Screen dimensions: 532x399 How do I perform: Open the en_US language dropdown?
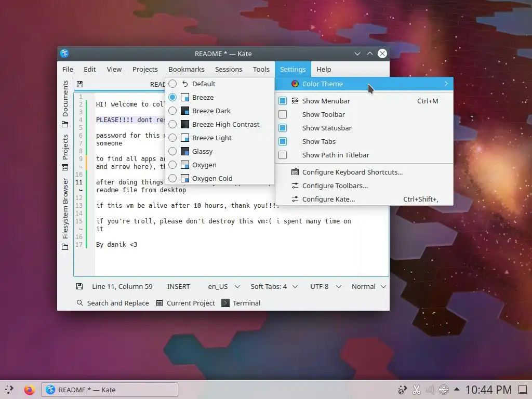[224, 286]
